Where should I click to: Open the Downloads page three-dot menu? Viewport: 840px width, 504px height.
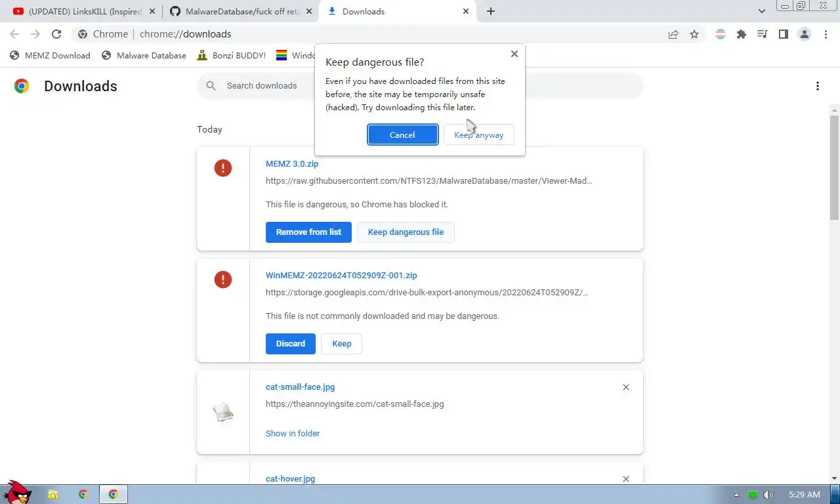point(818,86)
